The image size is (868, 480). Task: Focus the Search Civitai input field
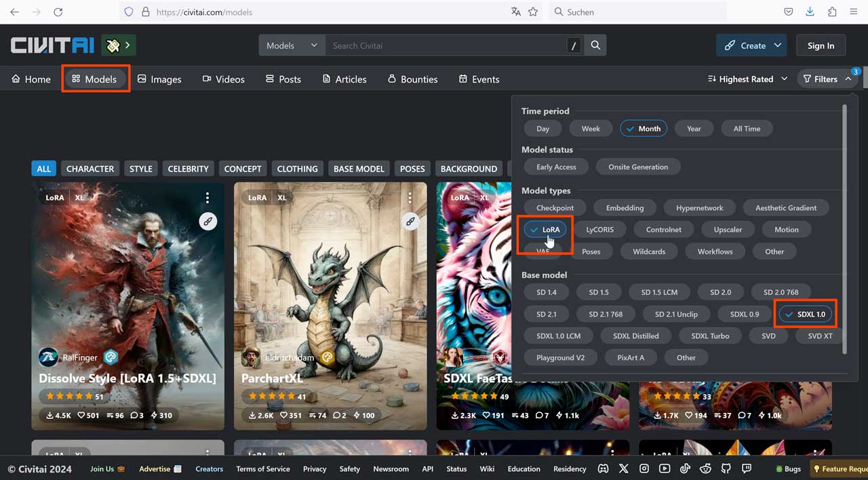[446, 45]
